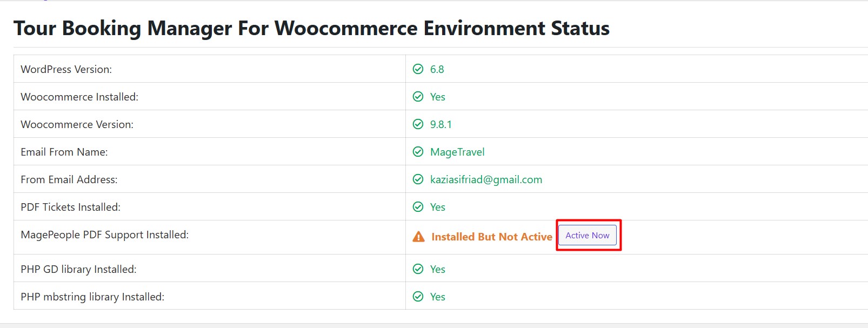Image resolution: width=868 pixels, height=328 pixels.
Task: Click the Installed But Not Active status
Action: (492, 237)
